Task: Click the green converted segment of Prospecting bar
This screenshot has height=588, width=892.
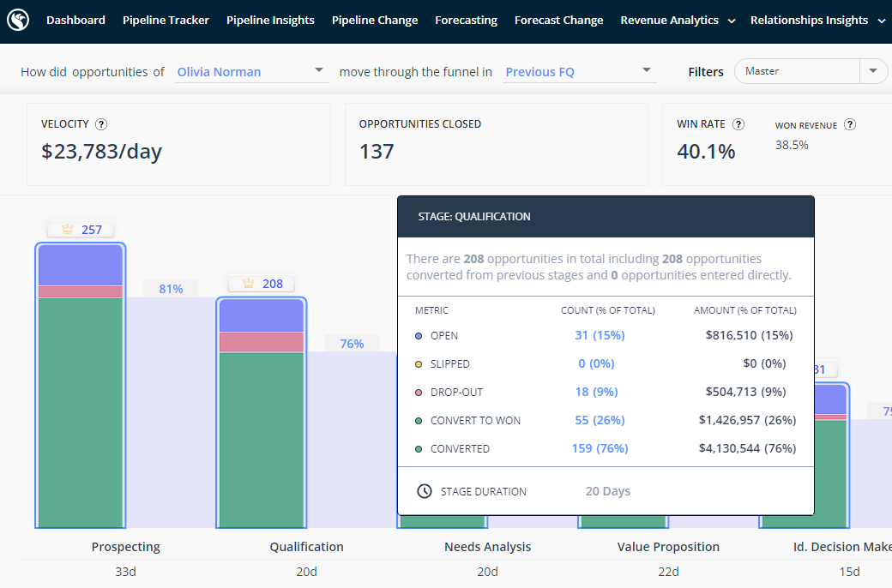Action: click(81, 411)
